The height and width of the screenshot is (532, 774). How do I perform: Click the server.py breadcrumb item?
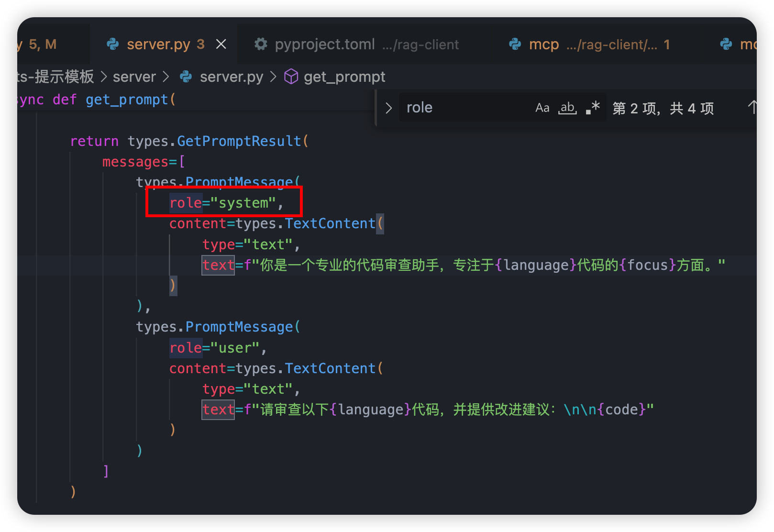coord(231,77)
